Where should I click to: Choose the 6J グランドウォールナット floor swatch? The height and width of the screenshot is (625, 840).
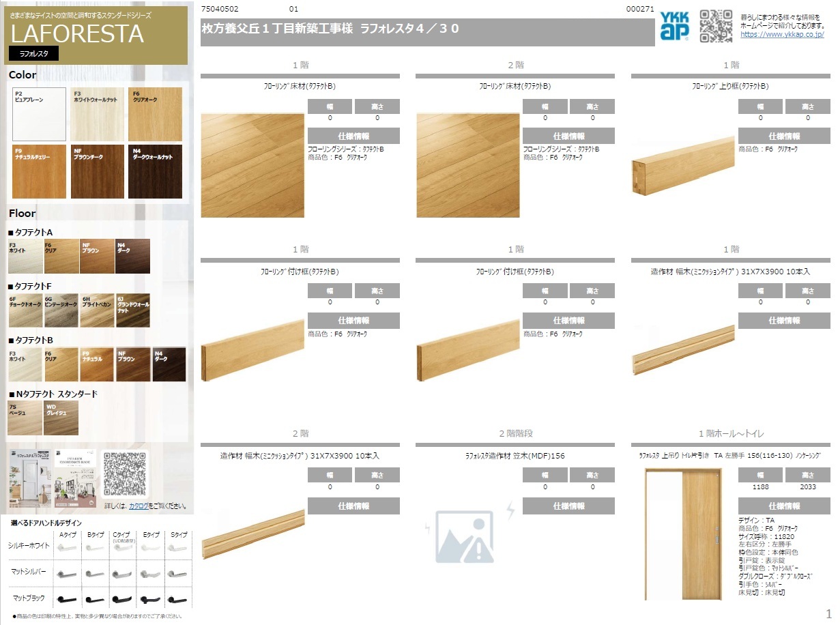[x=132, y=310]
